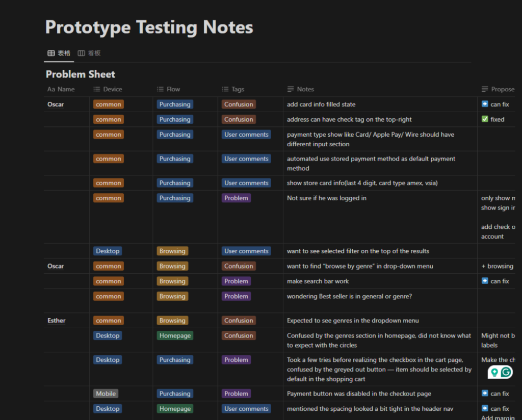Viewport: 522px width, 420px height.
Task: Open the Esther name entry
Action: pyautogui.click(x=57, y=321)
